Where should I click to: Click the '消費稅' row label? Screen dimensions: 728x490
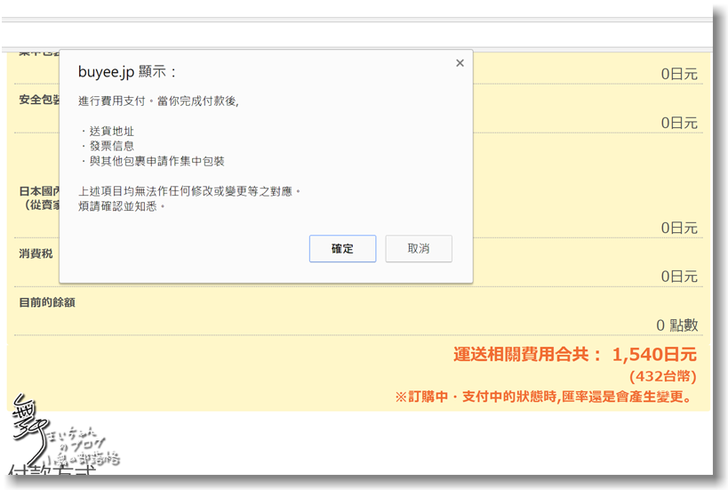click(x=36, y=254)
